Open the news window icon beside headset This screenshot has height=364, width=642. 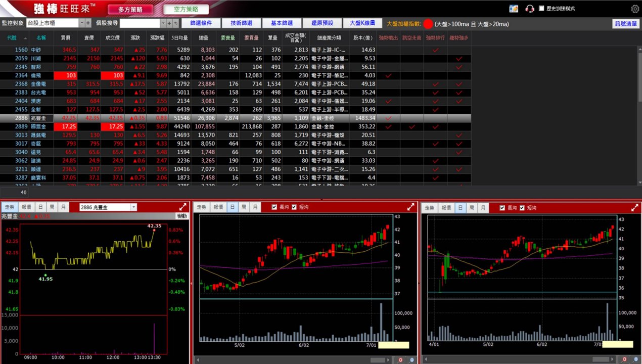pos(514,9)
